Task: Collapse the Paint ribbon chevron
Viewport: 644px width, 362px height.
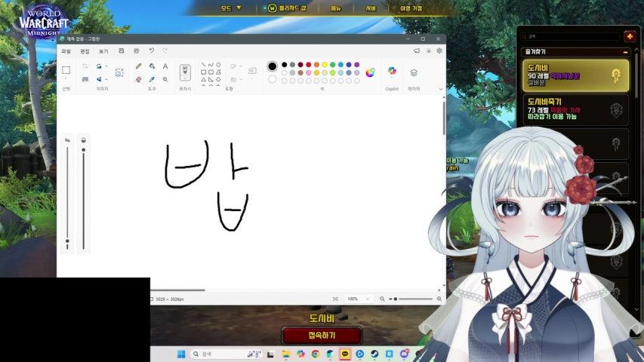Action: (441, 89)
